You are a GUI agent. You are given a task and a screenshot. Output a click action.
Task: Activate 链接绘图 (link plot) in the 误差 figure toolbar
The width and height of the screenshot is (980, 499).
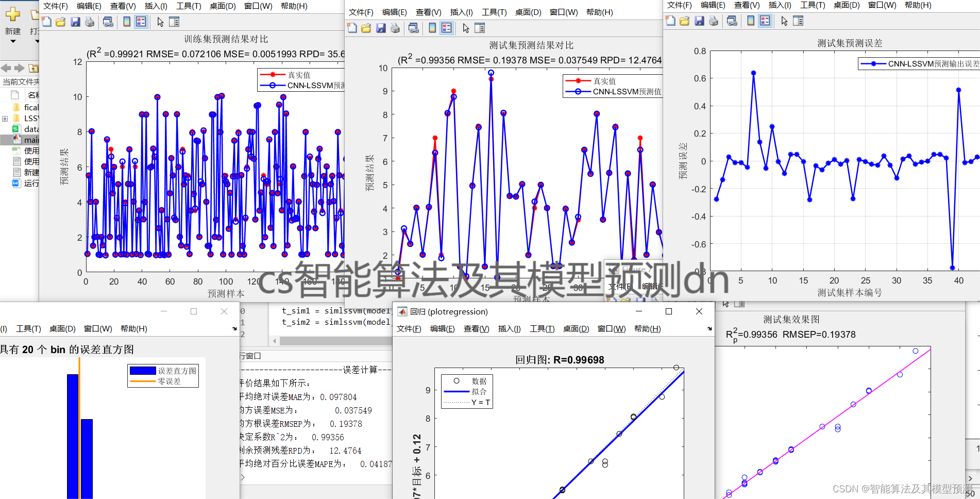(732, 21)
